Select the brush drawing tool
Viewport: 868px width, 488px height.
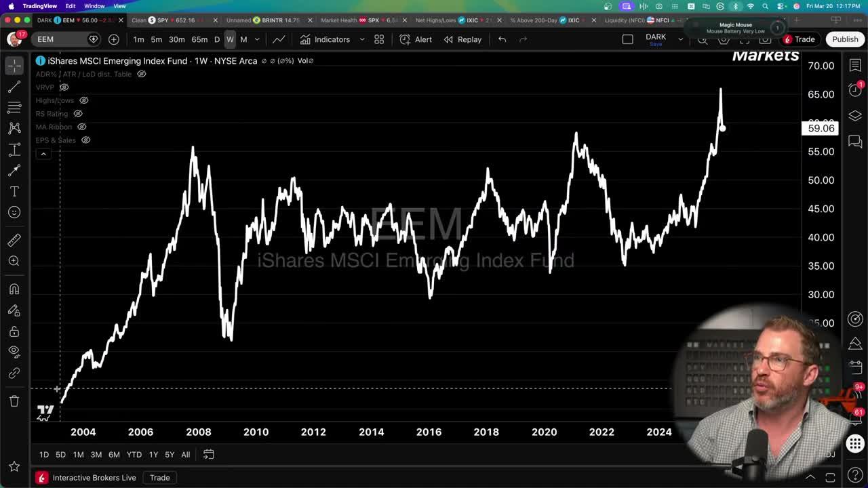tap(14, 170)
